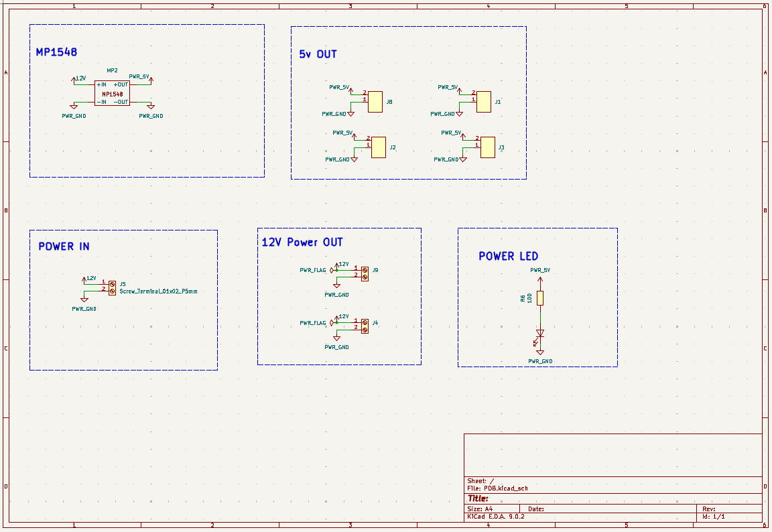Viewport: 772px width, 532px height.
Task: Select connector J8 symbol
Action: 375,102
